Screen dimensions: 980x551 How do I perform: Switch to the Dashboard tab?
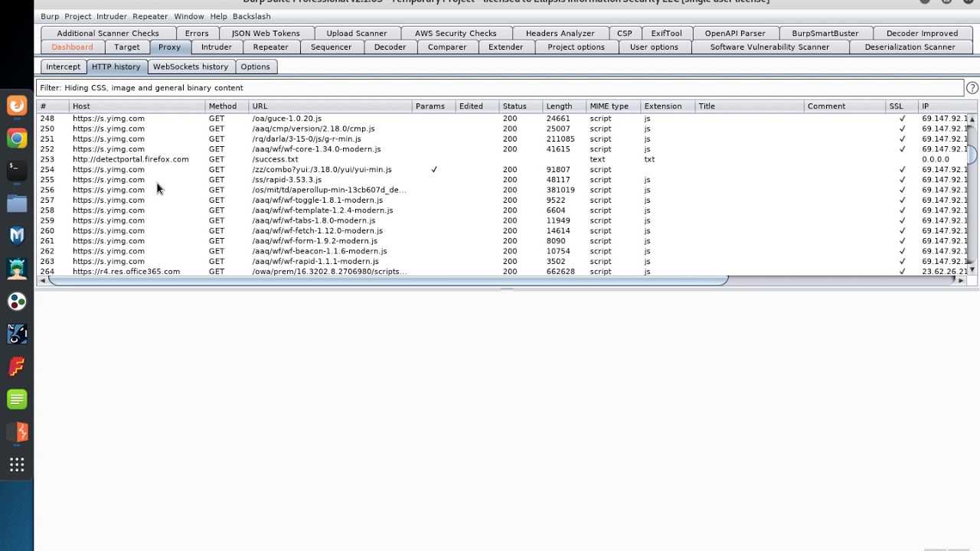72,47
